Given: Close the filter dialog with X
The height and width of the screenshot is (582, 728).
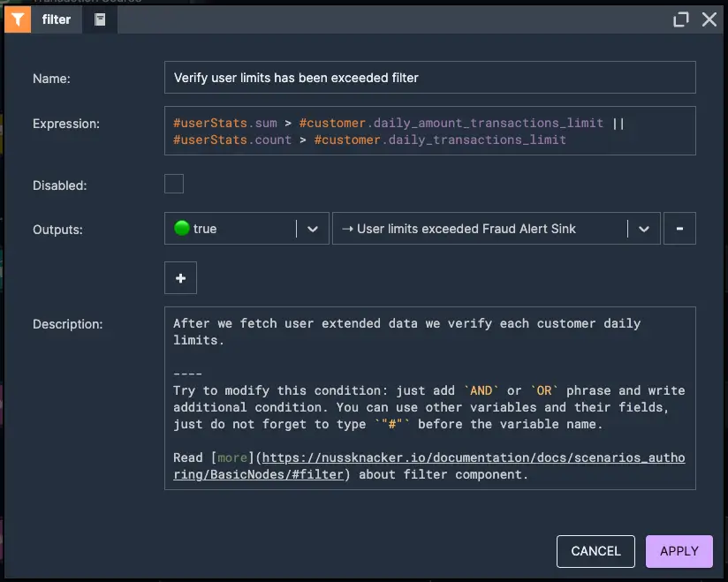Looking at the screenshot, I should click(709, 19).
